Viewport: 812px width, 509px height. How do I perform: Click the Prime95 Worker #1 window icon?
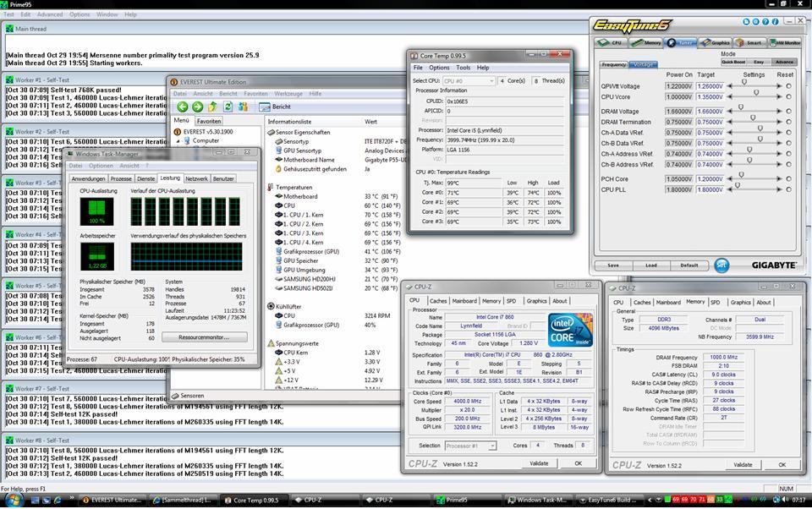pyautogui.click(x=9, y=79)
